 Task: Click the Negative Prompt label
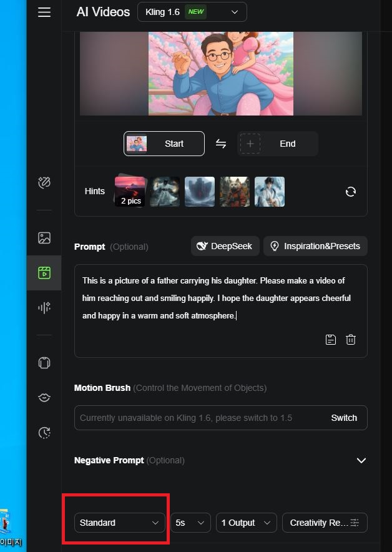(109, 460)
